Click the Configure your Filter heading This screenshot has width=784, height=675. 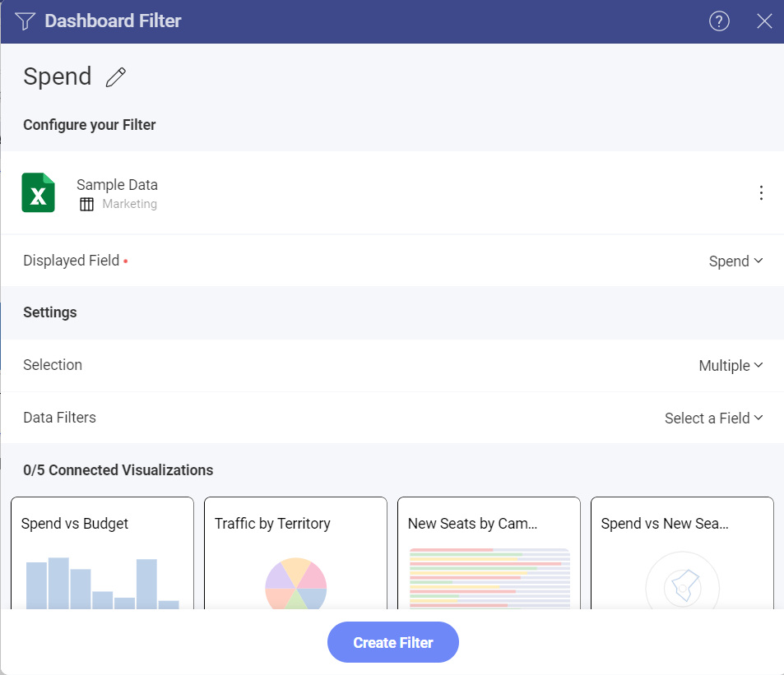click(x=90, y=125)
